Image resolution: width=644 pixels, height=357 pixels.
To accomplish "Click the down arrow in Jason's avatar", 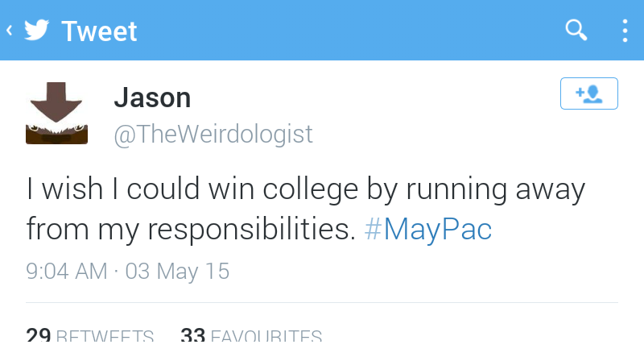I will pos(56,102).
